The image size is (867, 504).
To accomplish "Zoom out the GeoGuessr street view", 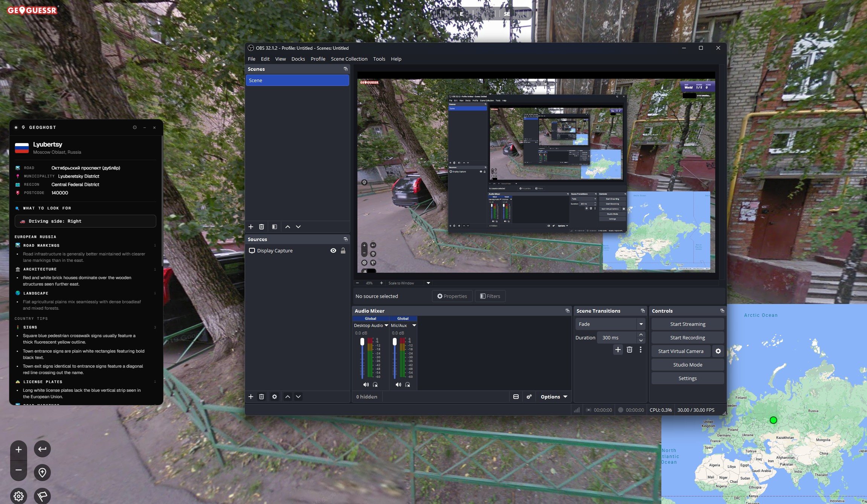I will point(18,470).
